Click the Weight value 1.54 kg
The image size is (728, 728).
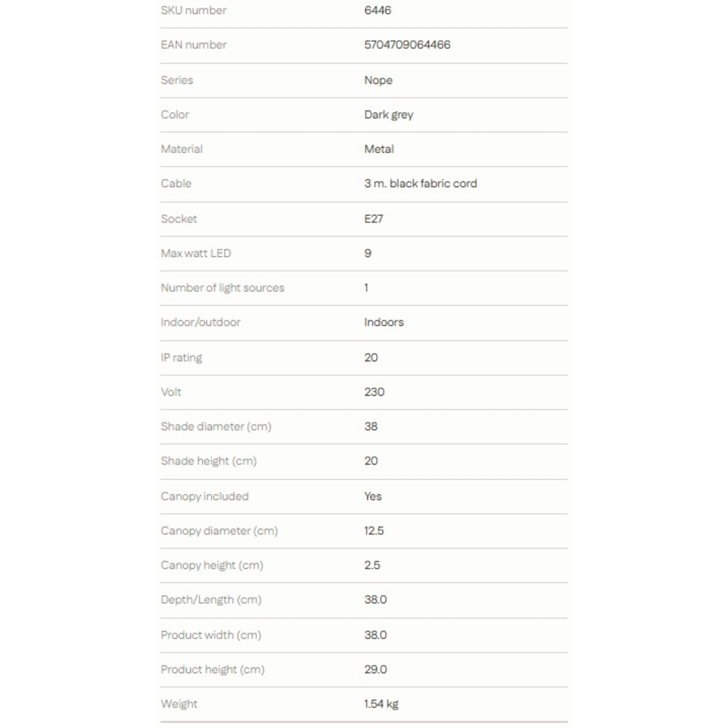point(381,704)
